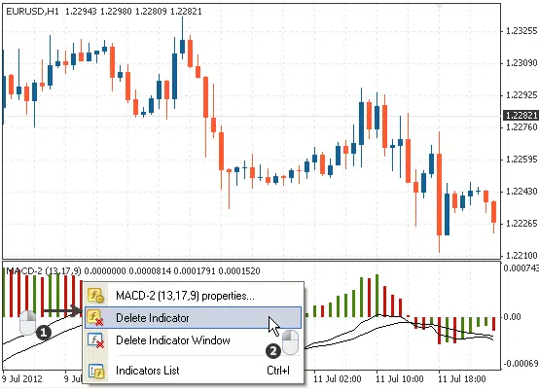539x392 pixels.
Task: Click the 1.23255 price scale value
Action: (521, 31)
